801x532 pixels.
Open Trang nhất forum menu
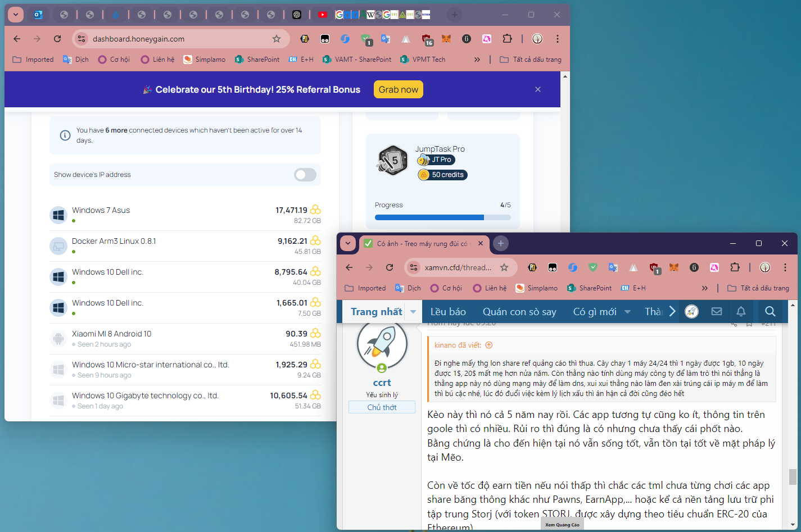(376, 312)
